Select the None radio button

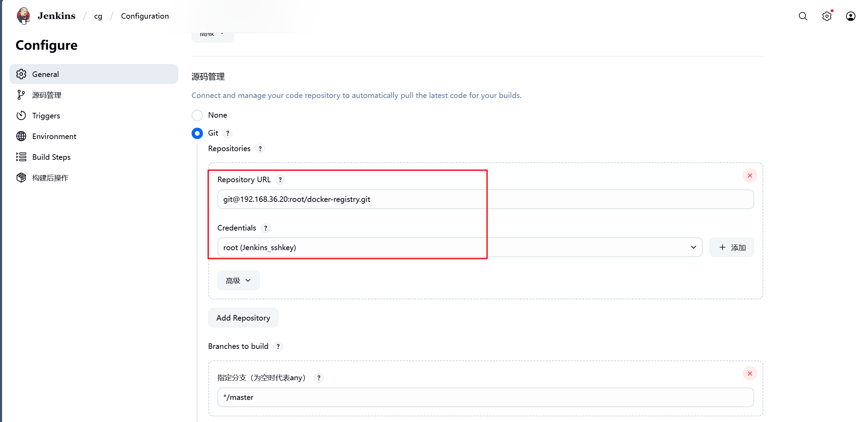coord(197,115)
